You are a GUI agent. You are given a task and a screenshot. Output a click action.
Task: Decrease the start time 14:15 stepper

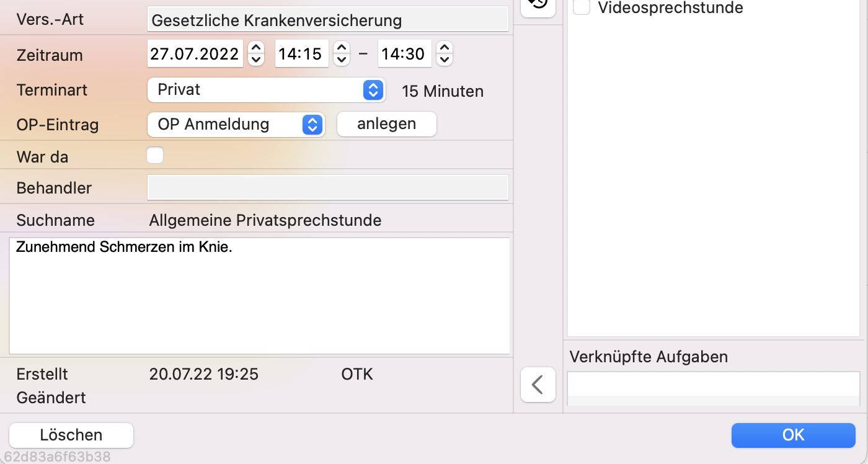(342, 60)
